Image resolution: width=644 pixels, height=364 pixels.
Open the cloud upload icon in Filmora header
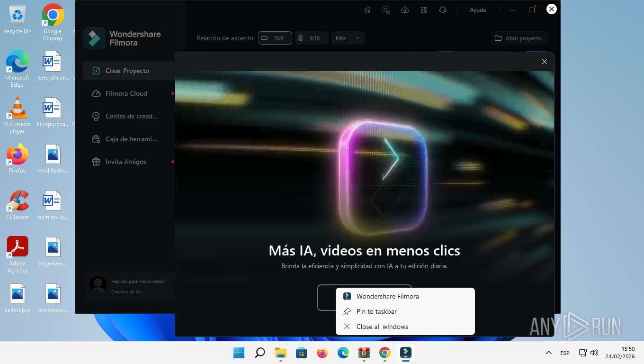[405, 10]
